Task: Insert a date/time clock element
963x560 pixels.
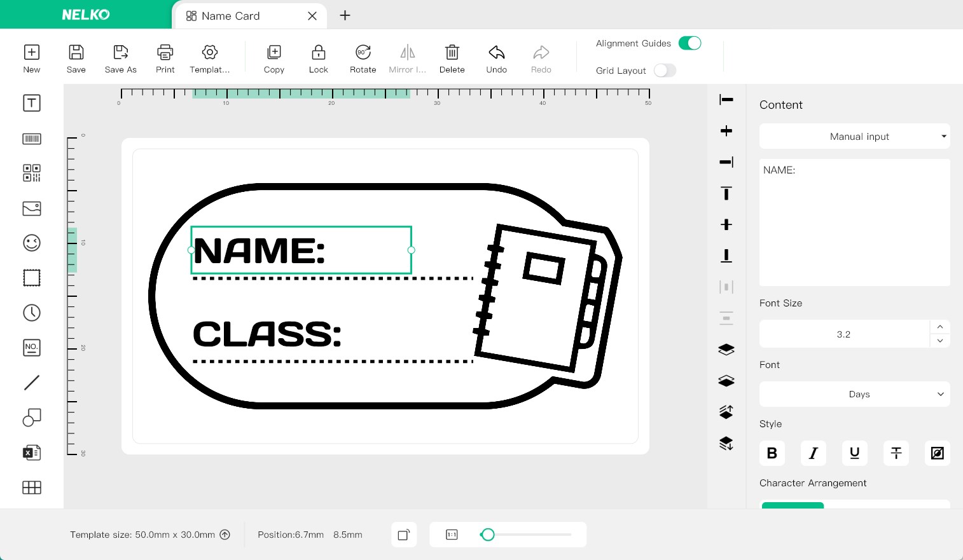Action: (32, 313)
